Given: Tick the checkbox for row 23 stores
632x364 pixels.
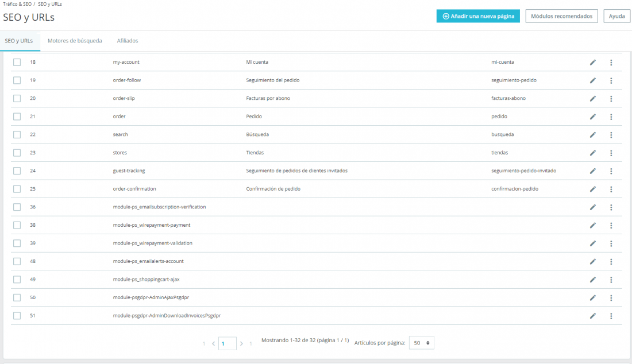Looking at the screenshot, I should coord(17,153).
